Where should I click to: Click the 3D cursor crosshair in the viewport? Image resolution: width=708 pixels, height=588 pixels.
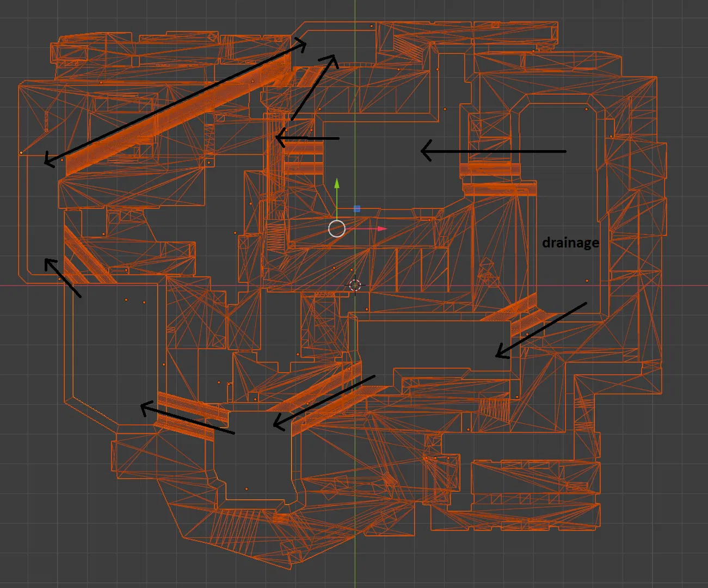click(x=355, y=285)
